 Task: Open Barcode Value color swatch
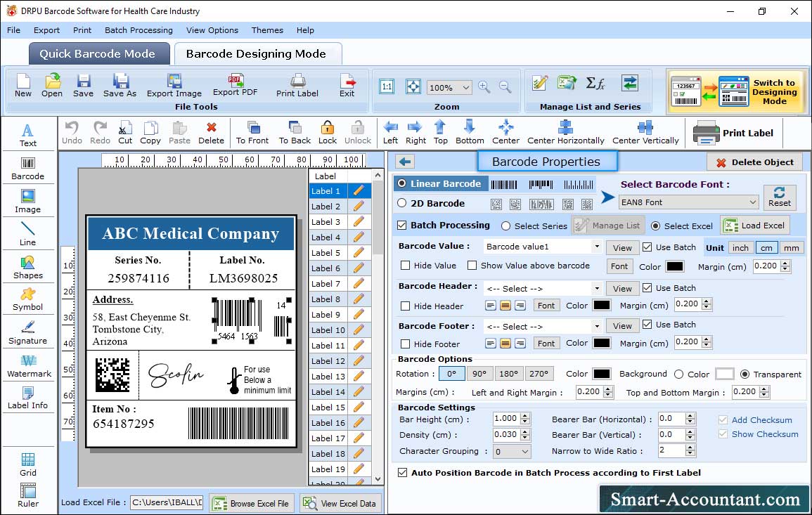674,266
